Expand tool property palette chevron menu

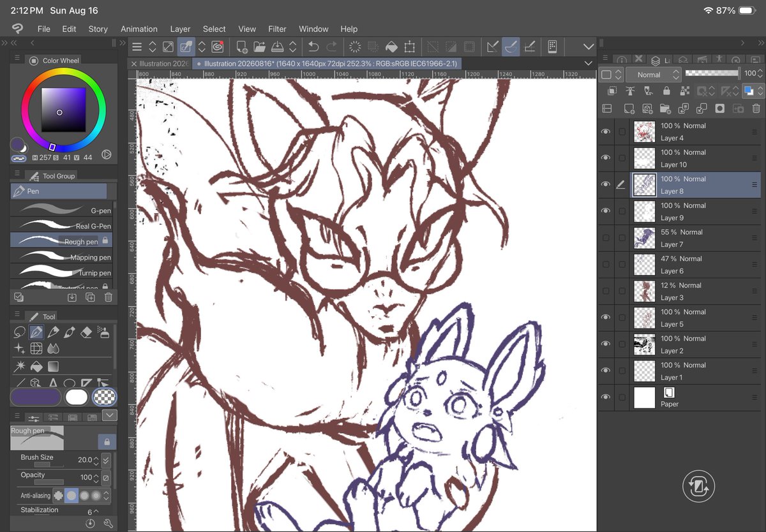coord(109,416)
